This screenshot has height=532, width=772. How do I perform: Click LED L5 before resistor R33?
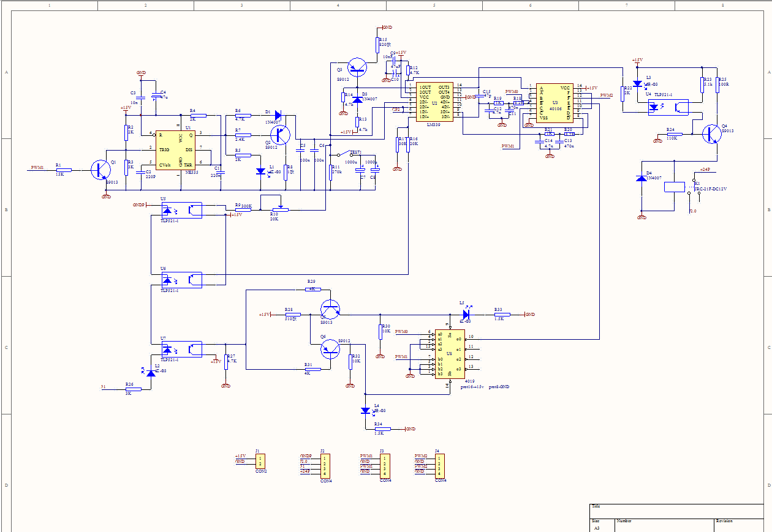coord(466,314)
